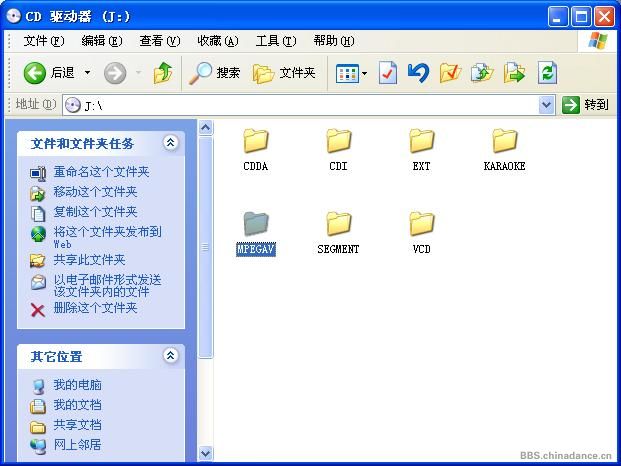Click the Properties checkmark document icon
Viewport: 621px width, 466px height.
click(388, 73)
